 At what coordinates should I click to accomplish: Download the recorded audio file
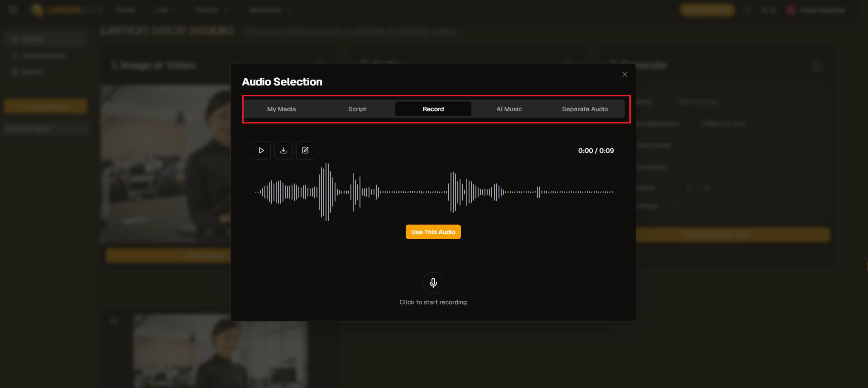tap(283, 151)
